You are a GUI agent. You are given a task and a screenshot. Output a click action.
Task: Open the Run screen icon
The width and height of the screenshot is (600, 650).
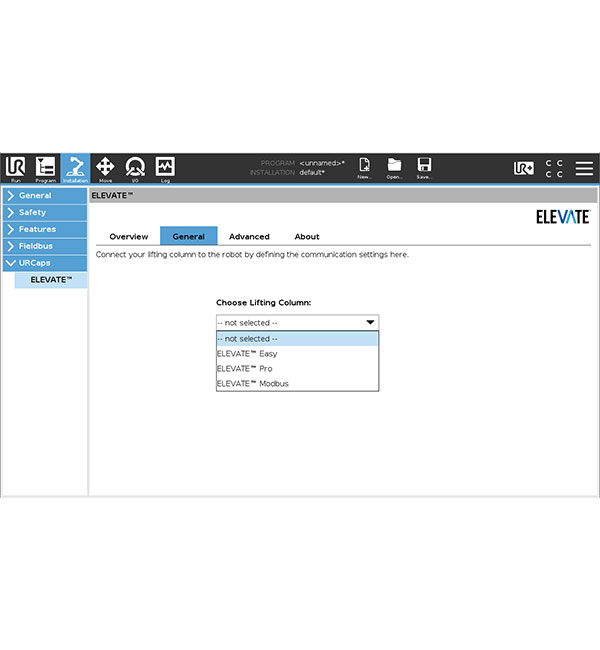click(x=15, y=168)
